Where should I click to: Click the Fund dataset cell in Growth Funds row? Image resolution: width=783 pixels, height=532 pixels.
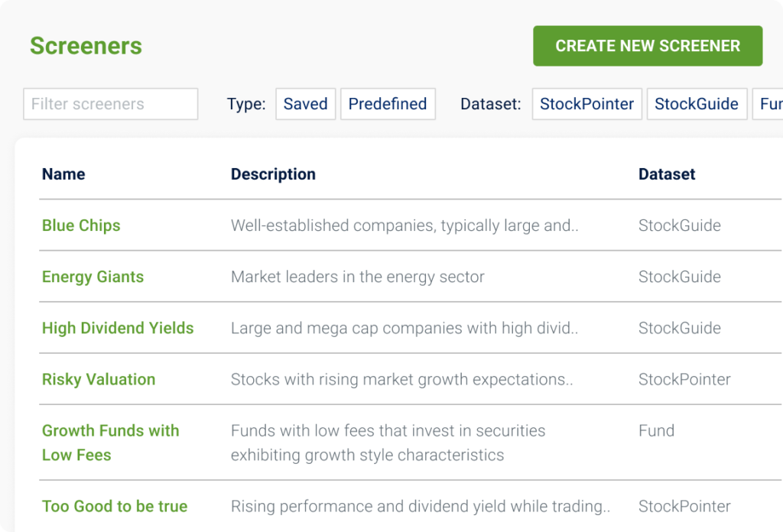[x=656, y=431]
